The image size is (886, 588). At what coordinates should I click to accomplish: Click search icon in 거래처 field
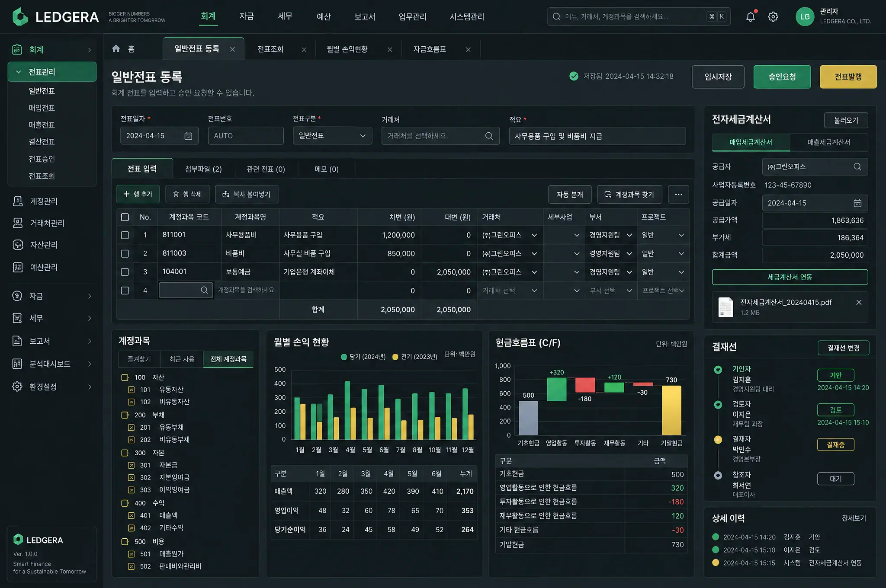click(489, 136)
